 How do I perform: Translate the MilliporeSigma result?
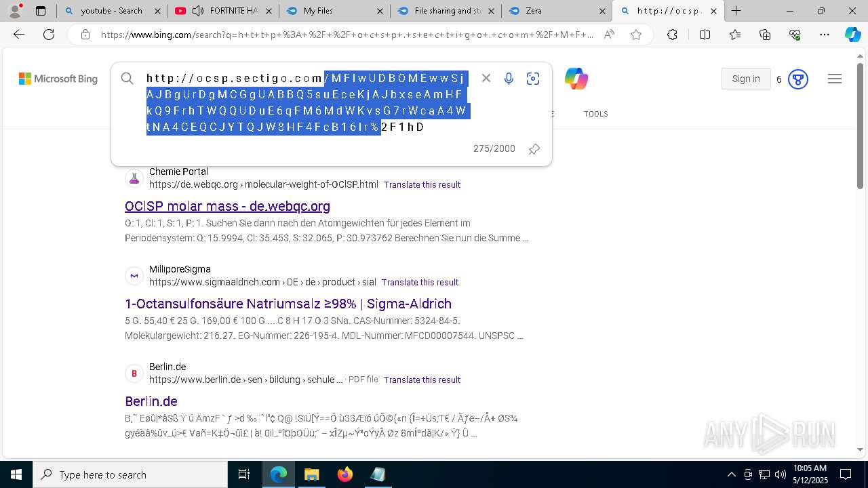(x=420, y=282)
